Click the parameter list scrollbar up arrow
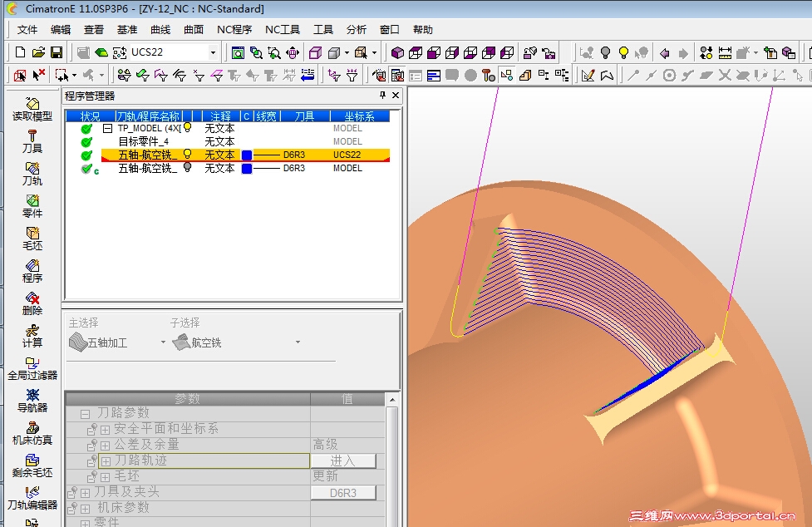812x527 pixels. click(392, 400)
